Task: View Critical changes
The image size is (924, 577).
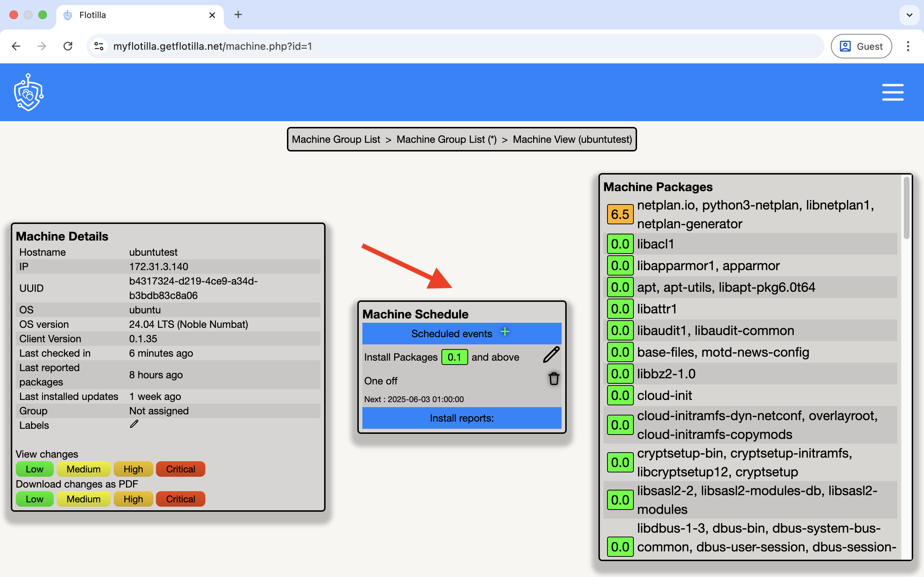Action: click(180, 469)
